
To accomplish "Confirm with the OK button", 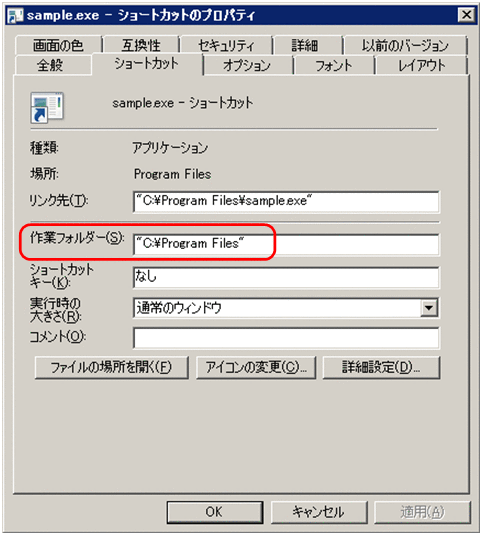I will (215, 512).
